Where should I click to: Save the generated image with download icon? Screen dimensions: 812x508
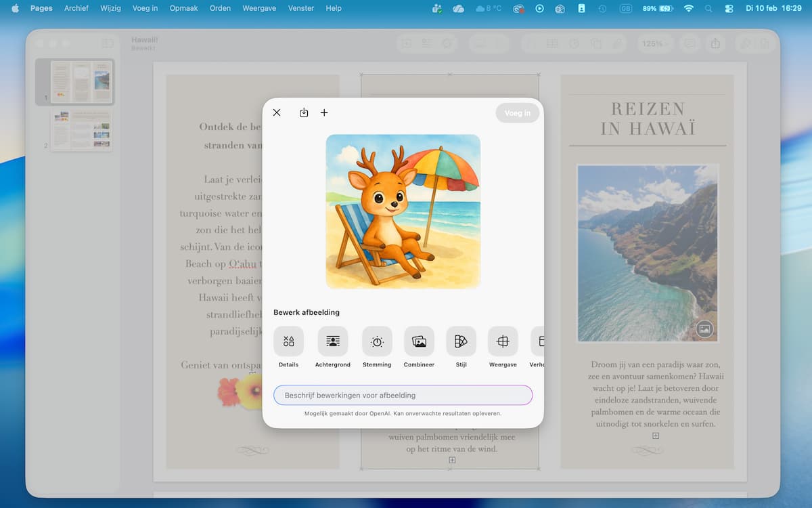(x=304, y=112)
